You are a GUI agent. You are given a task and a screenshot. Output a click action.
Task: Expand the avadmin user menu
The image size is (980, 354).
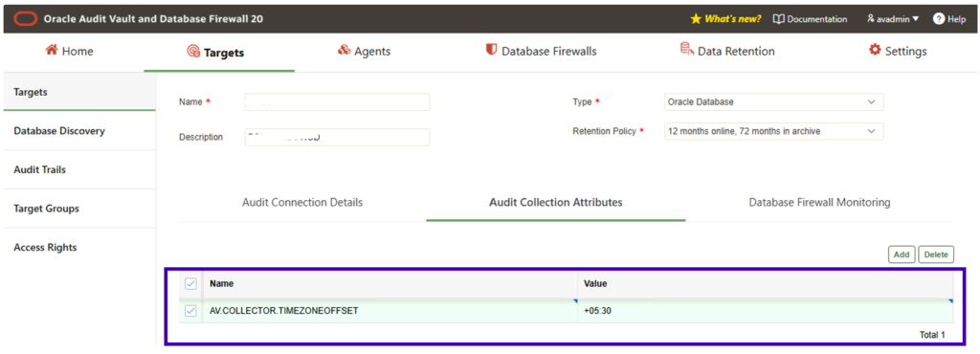(x=893, y=19)
